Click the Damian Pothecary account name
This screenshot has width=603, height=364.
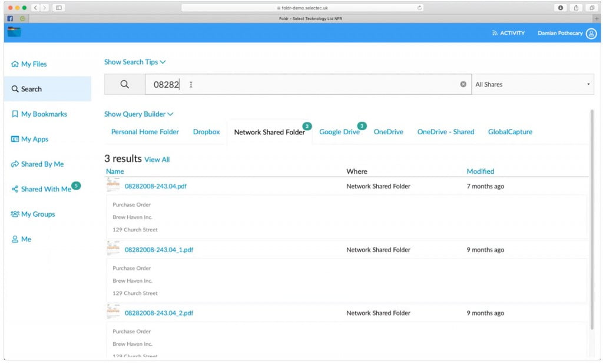560,33
